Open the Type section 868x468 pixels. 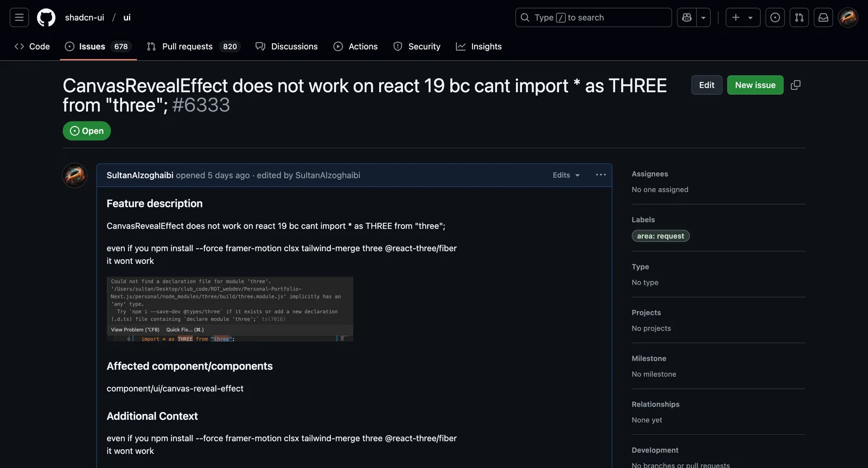click(x=641, y=267)
